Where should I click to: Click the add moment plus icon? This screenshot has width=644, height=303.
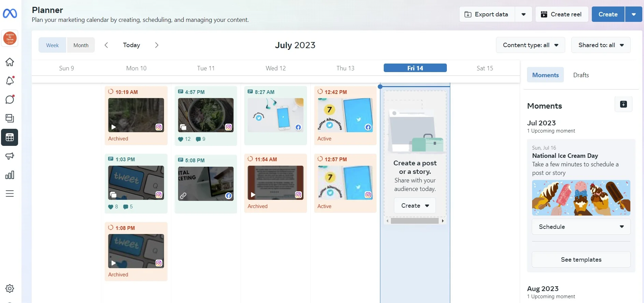[x=623, y=105]
